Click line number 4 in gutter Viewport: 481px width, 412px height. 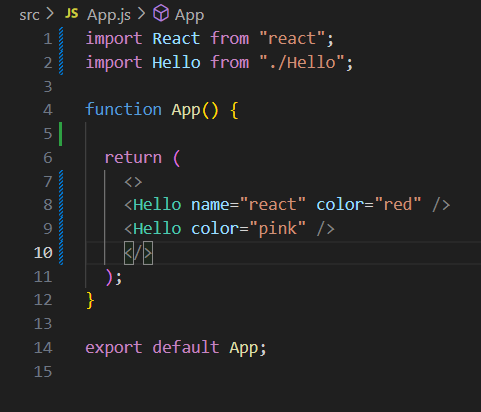[x=48, y=110]
